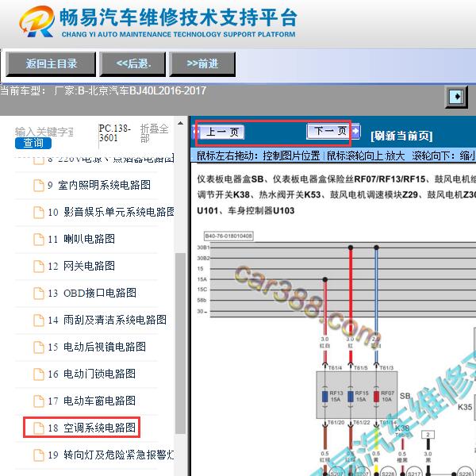Click the 畅易 platform logo icon
This screenshot has height=476, width=476.
37,22
